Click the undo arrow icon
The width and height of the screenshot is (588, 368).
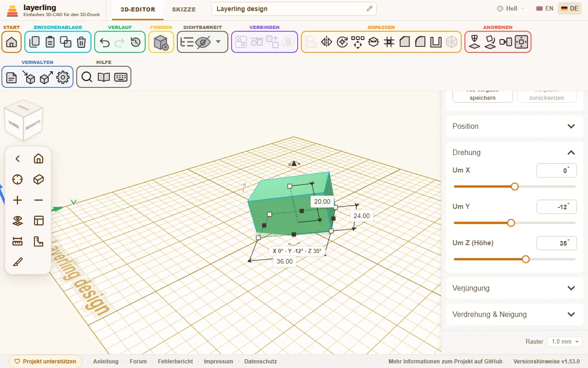(105, 42)
